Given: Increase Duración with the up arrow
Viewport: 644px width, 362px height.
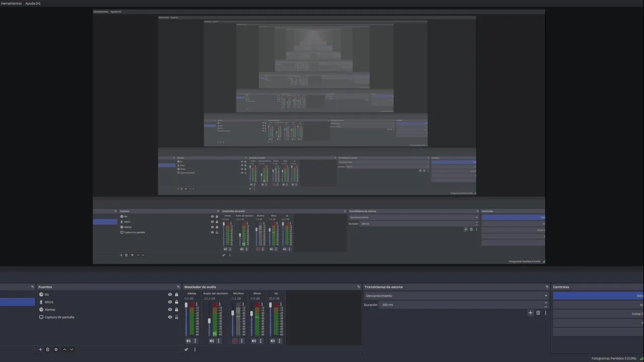Looking at the screenshot, I should tap(546, 303).
